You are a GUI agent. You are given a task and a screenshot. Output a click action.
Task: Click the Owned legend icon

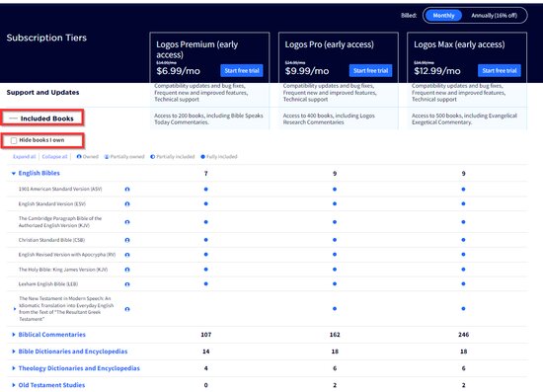79,157
